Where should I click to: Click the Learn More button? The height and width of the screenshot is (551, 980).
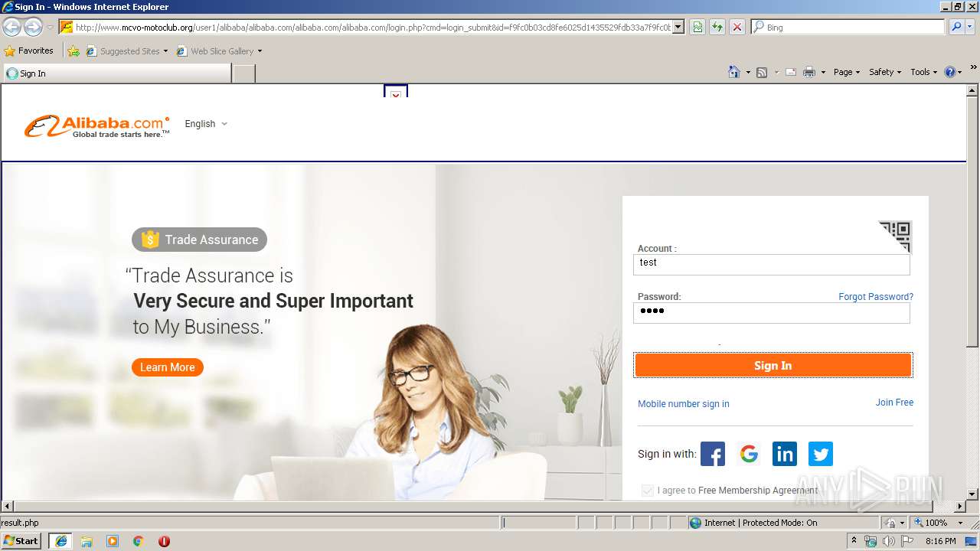pyautogui.click(x=167, y=367)
